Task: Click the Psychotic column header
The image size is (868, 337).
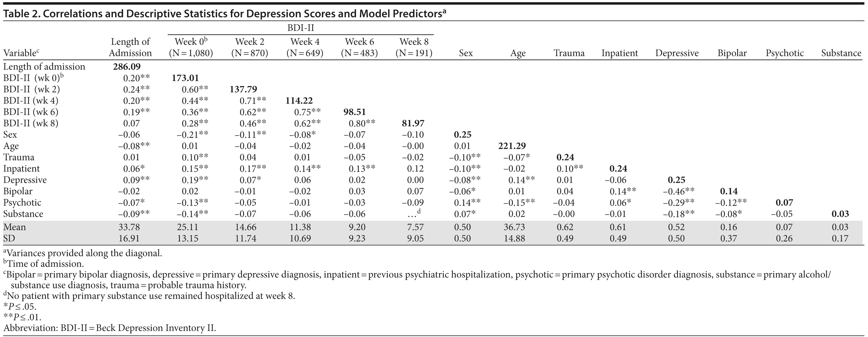Action: (785, 53)
